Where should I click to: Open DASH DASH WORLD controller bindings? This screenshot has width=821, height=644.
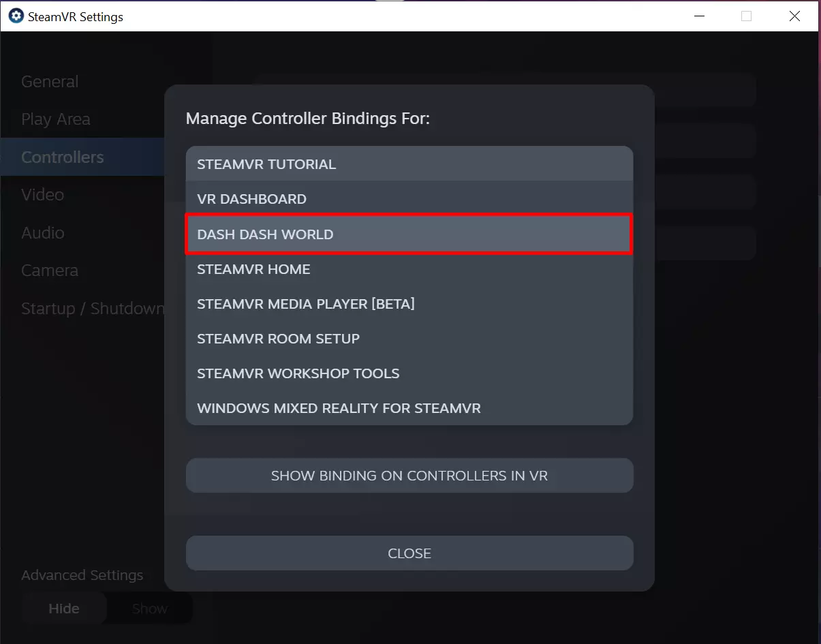coord(409,234)
